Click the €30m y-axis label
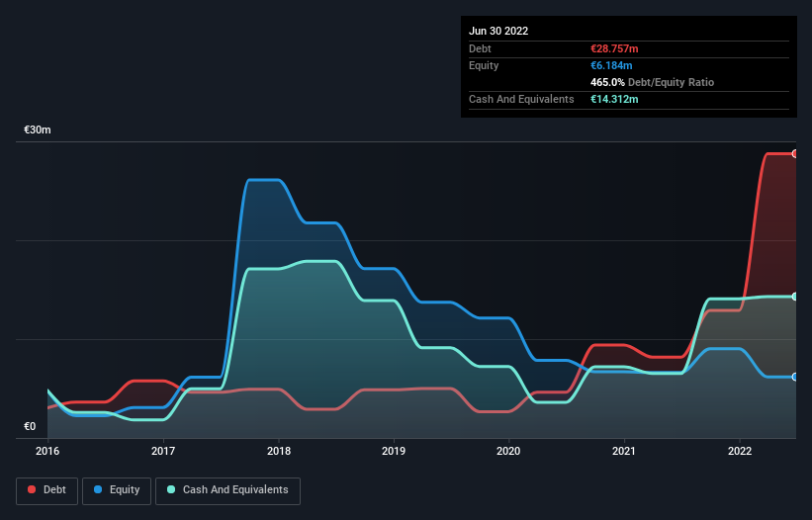The height and width of the screenshot is (520, 812). point(38,130)
